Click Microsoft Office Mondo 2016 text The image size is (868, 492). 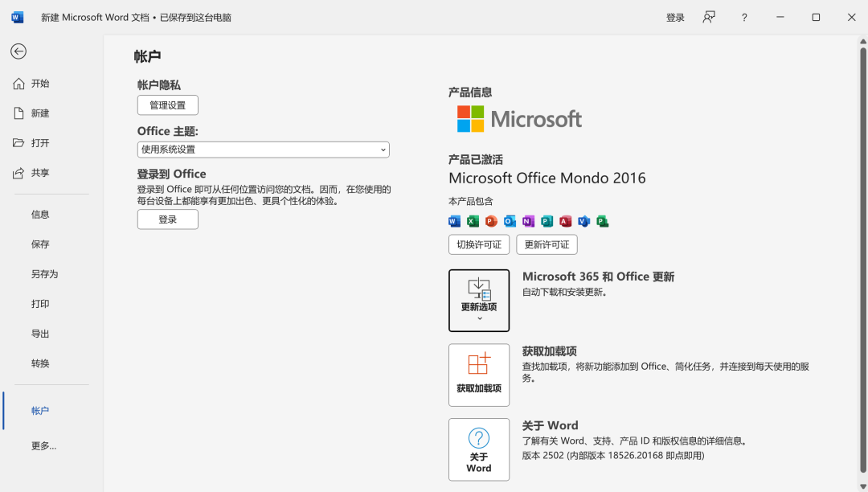tap(547, 178)
